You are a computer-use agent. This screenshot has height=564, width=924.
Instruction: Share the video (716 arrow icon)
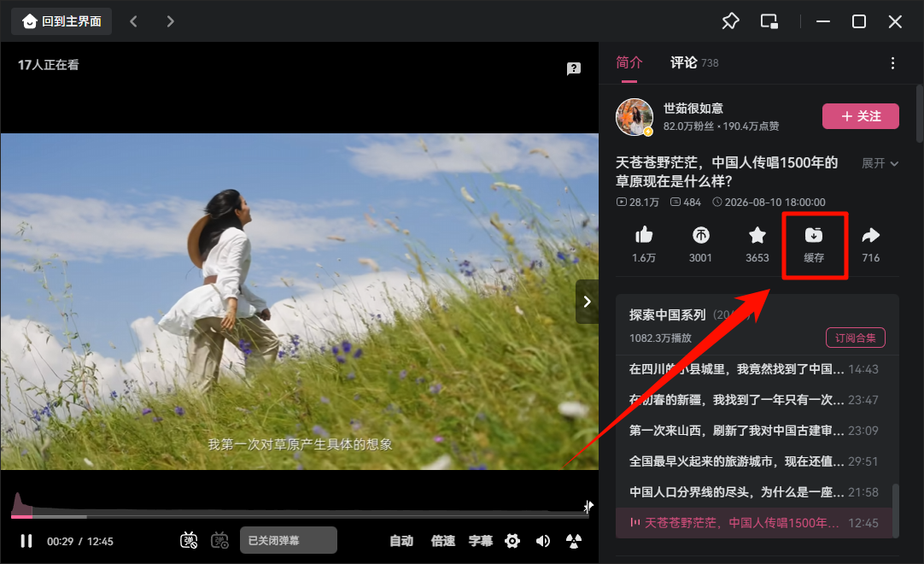(870, 244)
